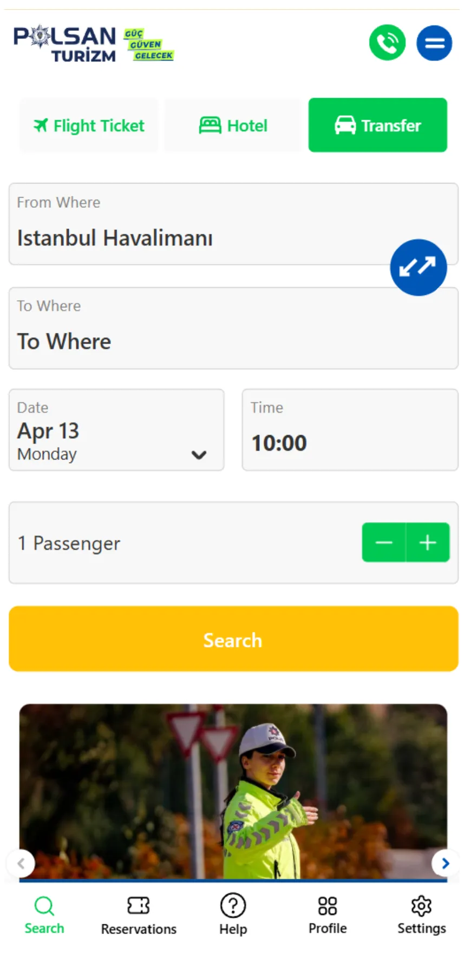Open Settings with the gear icon
The width and height of the screenshot is (464, 980).
pos(421,915)
